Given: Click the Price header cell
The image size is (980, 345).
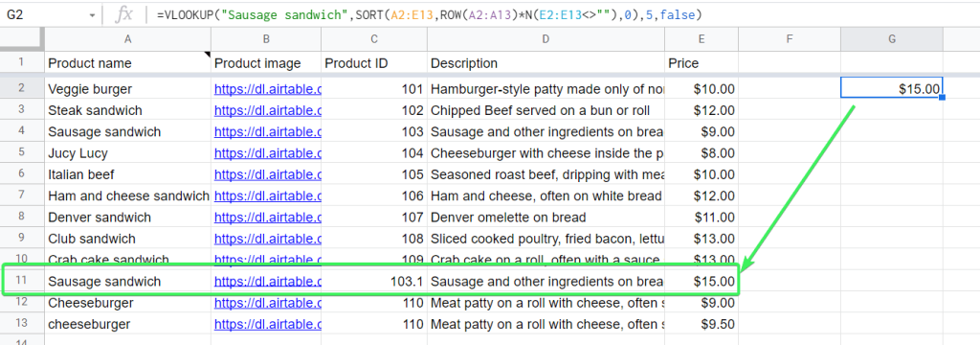Looking at the screenshot, I should click(702, 63).
